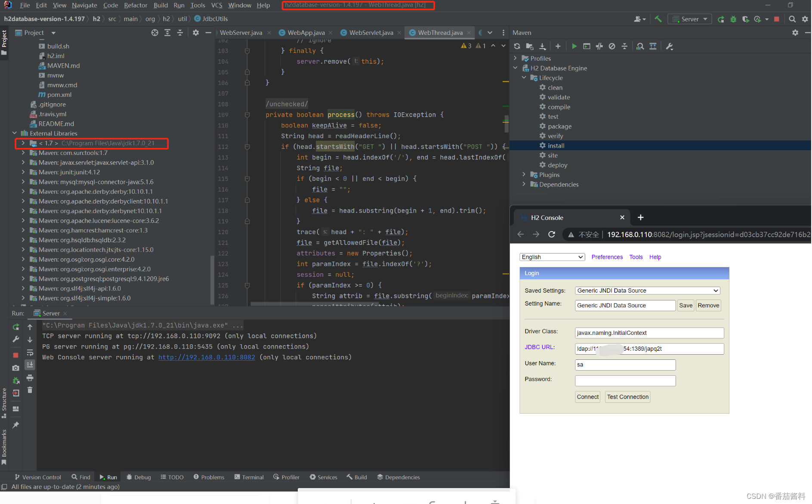Click the Driver Class input field
The image size is (812, 504).
(649, 333)
